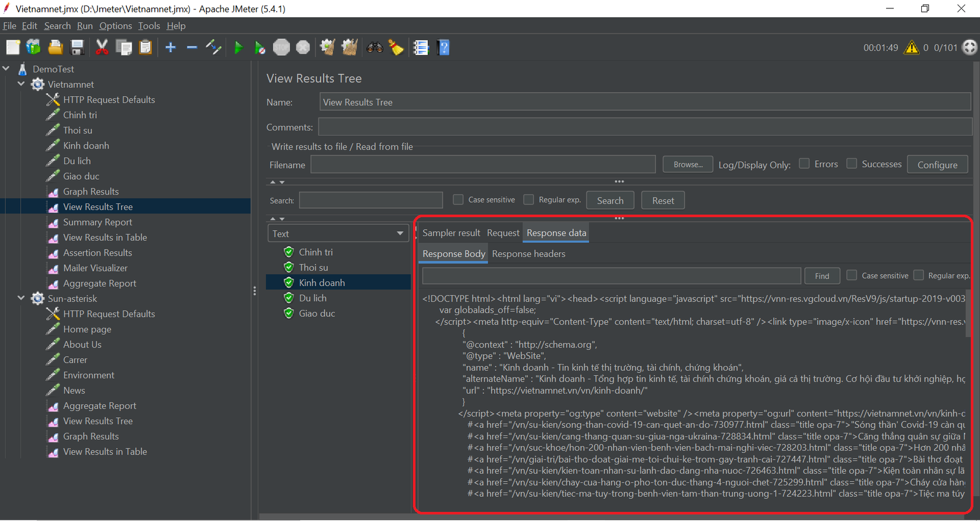
Task: Enable Regular exp. beside the Find button
Action: coord(919,275)
